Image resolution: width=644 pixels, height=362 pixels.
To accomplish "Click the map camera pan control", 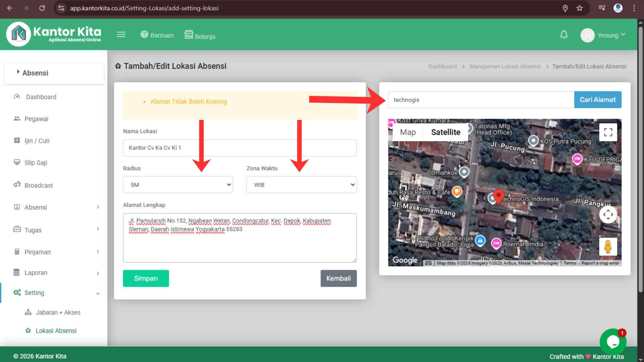I will point(608,215).
